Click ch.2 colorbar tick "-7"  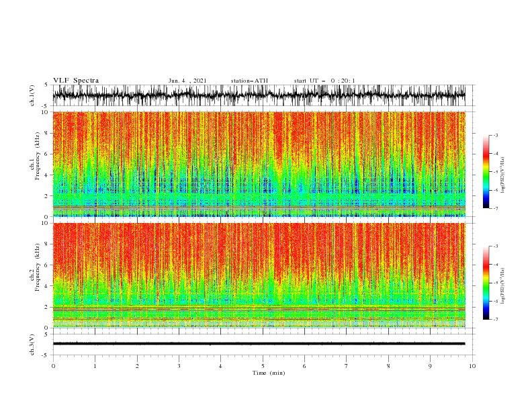point(495,319)
